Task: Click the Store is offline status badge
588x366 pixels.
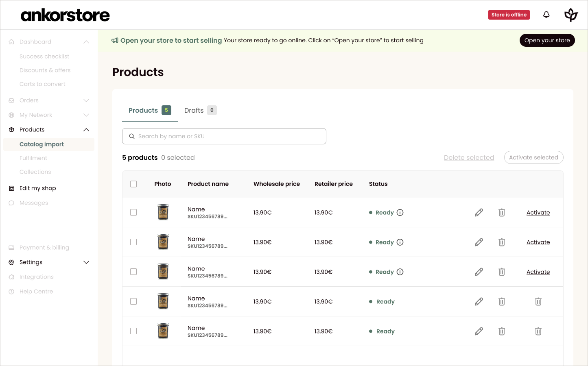Action: 509,15
